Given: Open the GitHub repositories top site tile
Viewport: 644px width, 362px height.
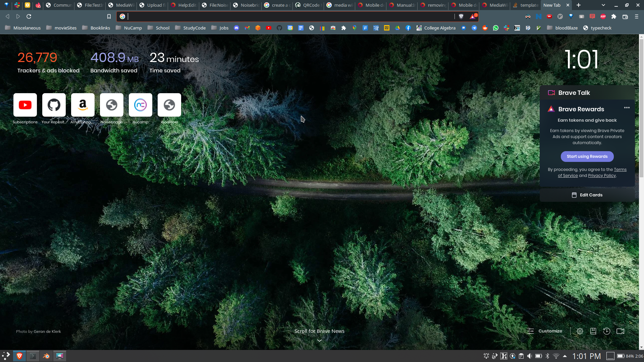Looking at the screenshot, I should tap(54, 105).
